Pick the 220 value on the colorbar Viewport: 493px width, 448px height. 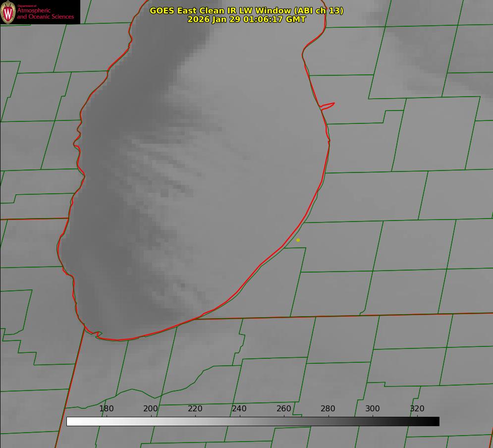pyautogui.click(x=195, y=409)
